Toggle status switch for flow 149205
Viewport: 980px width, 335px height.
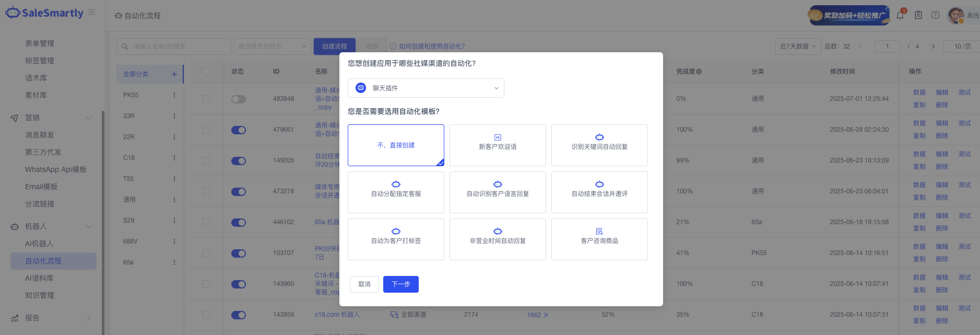click(239, 161)
